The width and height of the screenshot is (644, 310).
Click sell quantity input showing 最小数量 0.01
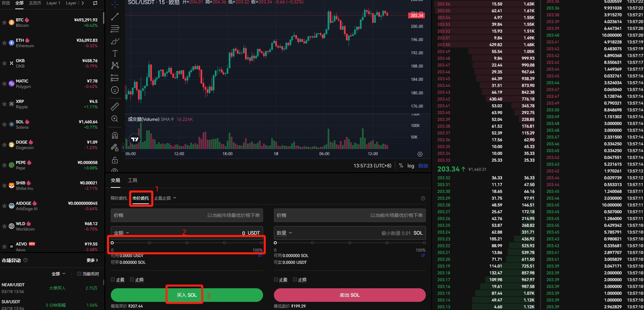350,233
